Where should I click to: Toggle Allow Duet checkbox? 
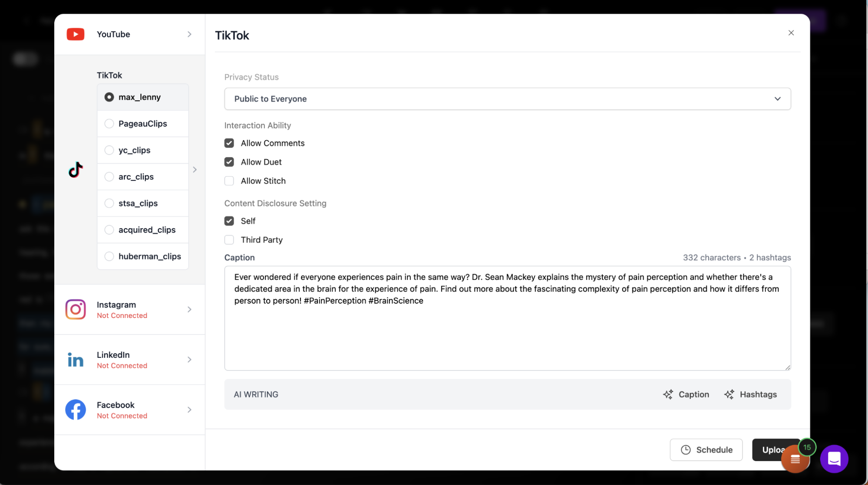coord(229,161)
